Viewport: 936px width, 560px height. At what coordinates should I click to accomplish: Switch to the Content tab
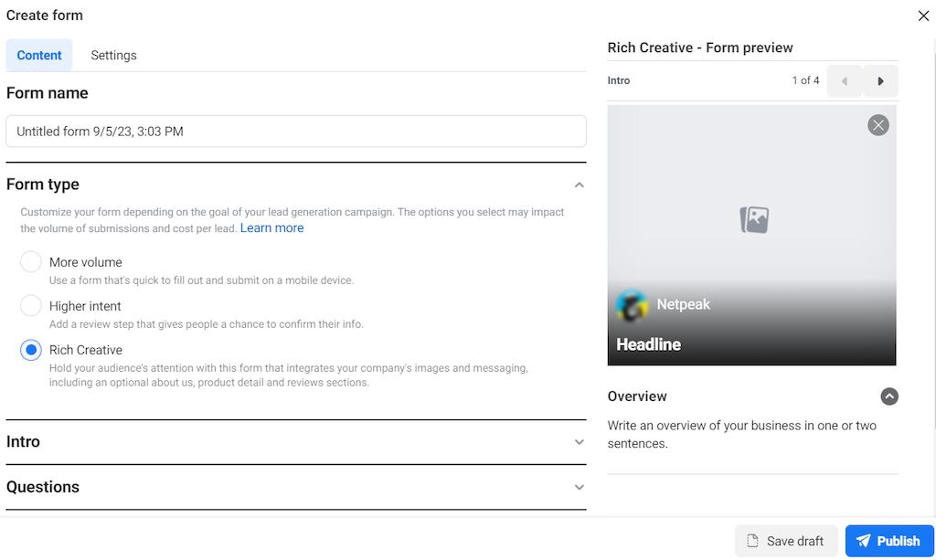coord(39,56)
